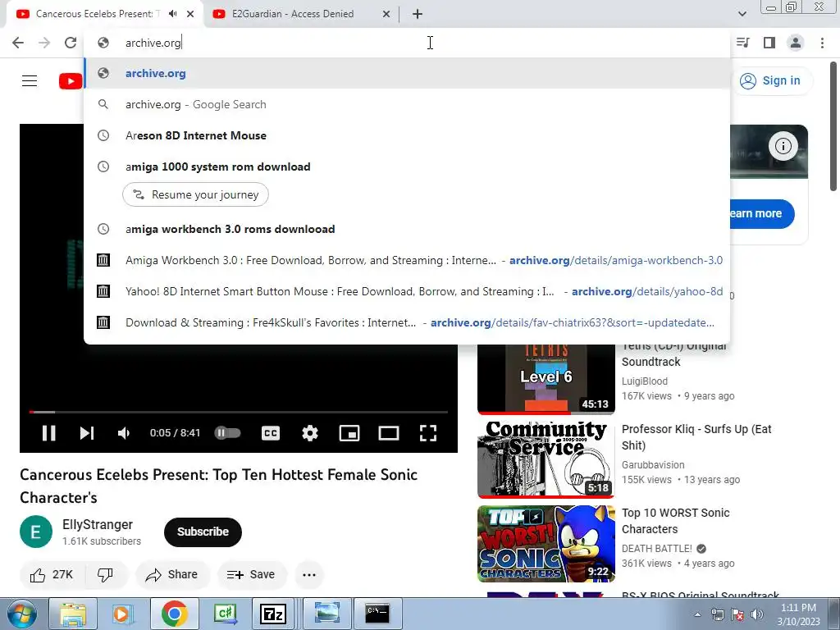
Task: Open EllyStranger channel avatar
Action: point(36,532)
